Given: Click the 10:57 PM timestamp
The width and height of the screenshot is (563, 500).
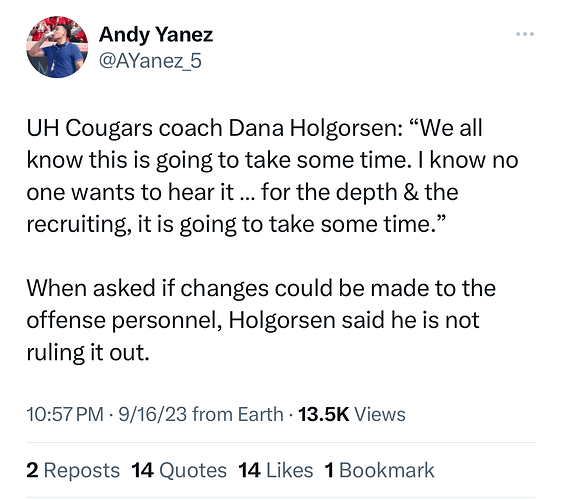Looking at the screenshot, I should click(65, 414).
